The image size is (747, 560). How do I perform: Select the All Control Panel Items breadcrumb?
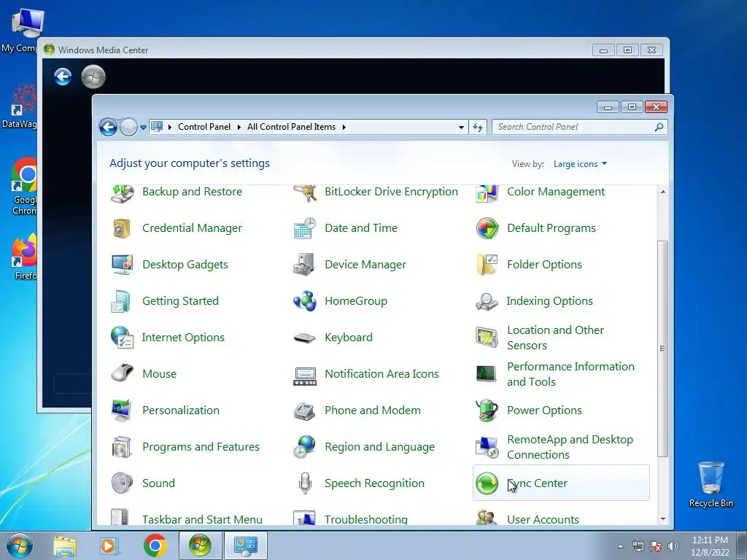coord(291,127)
